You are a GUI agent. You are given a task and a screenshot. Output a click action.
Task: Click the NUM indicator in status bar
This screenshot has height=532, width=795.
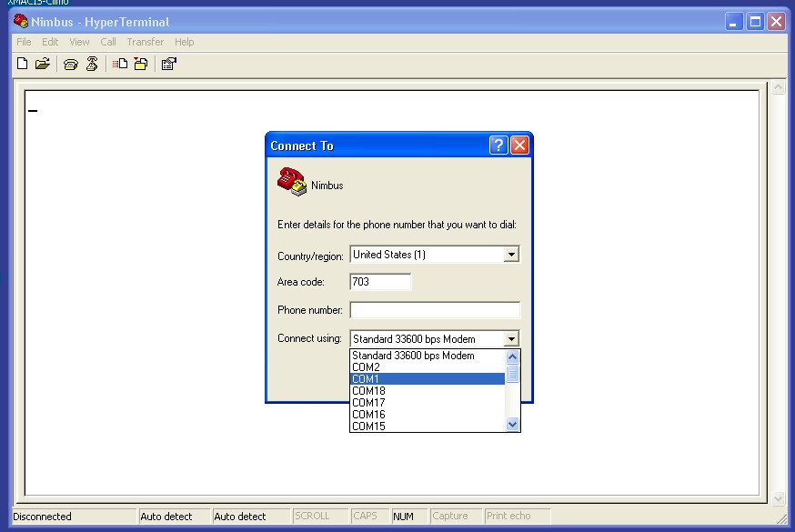point(403,517)
